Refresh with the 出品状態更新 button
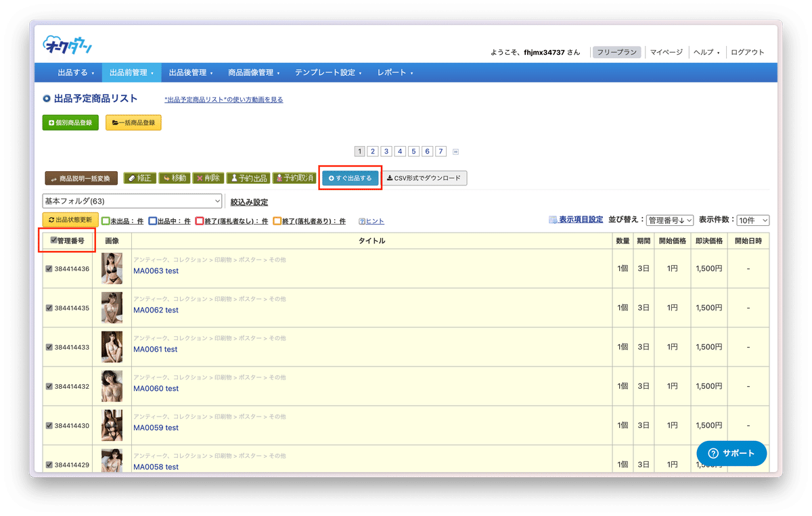Image resolution: width=812 pixels, height=516 pixels. click(x=70, y=220)
